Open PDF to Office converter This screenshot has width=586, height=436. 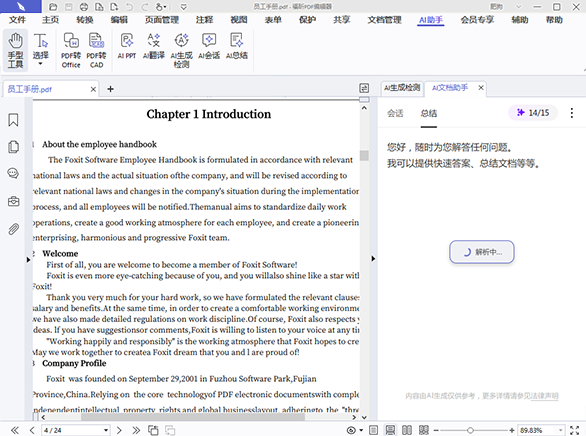coord(71,50)
